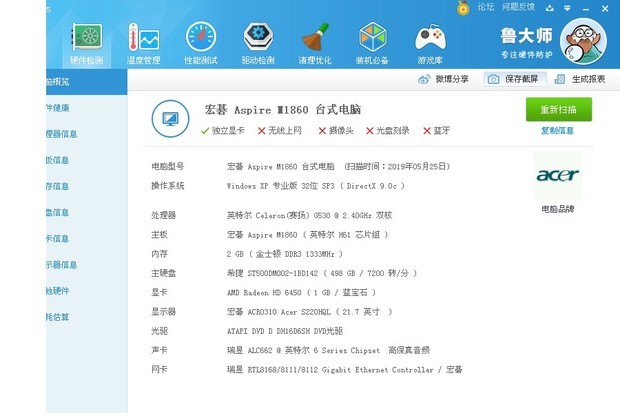620x413 pixels.
Task: Click the 电脑型号 row label
Action: (168, 166)
